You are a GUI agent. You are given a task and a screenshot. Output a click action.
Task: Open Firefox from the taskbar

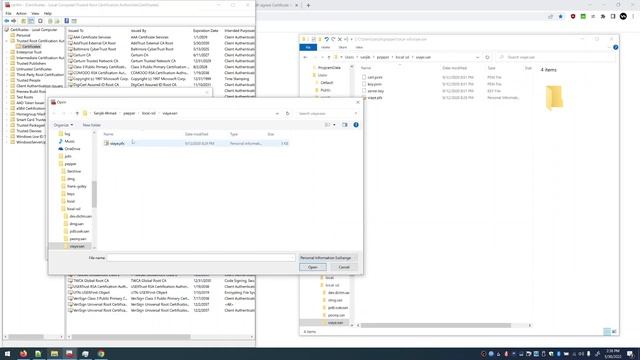23,353
